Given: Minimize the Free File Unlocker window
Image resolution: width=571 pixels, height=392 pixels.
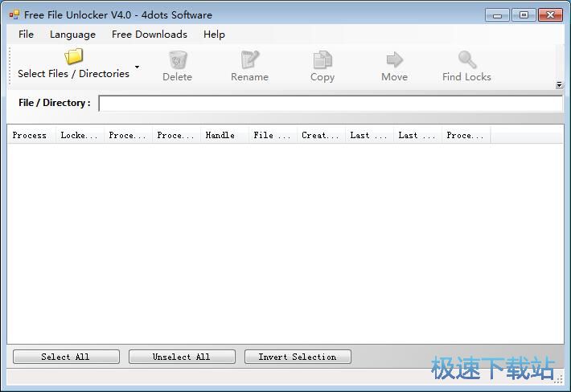Looking at the screenshot, I should tap(497, 15).
